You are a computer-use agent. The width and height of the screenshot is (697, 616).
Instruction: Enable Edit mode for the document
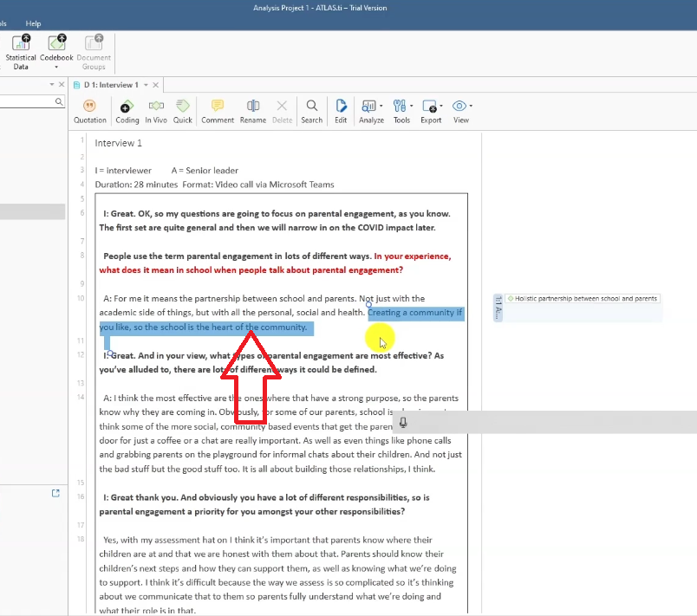click(x=341, y=110)
